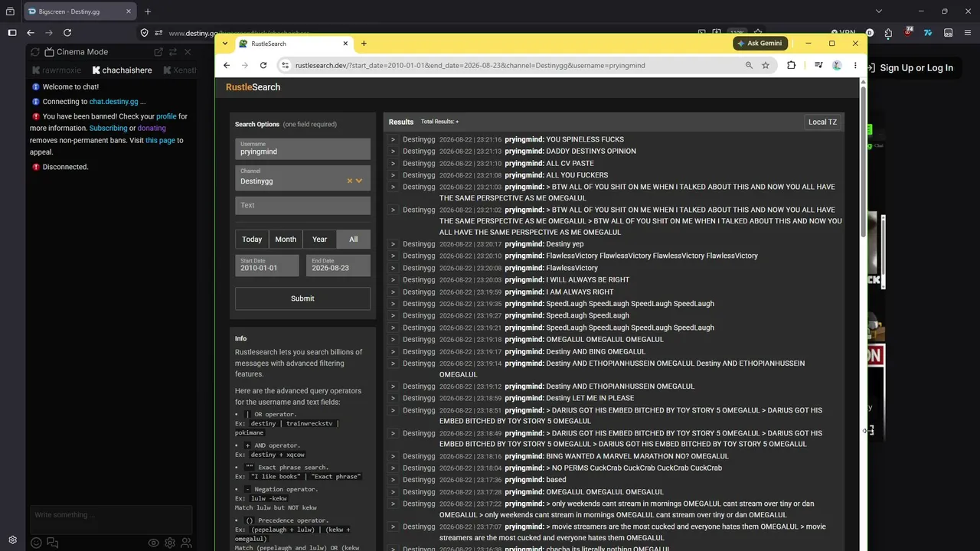Screen dimensions: 980x551
Task: Toggle the eye icon below Destiny.gg chat input
Action: 154,543
